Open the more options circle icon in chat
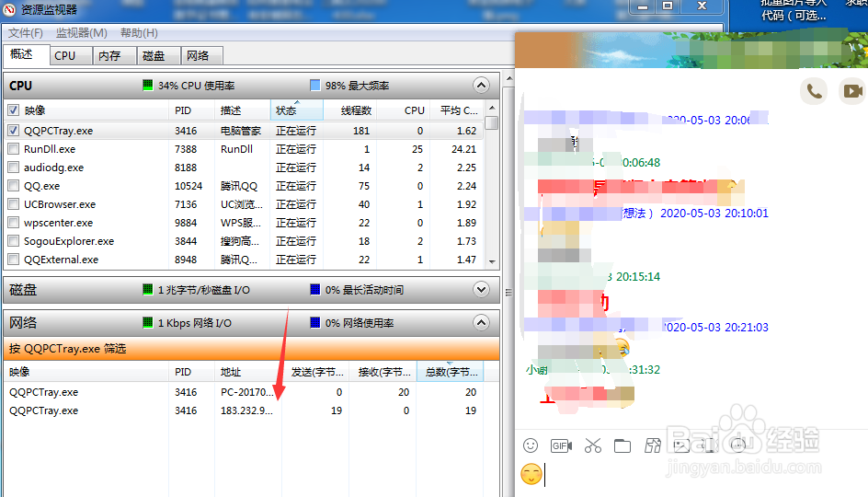 point(738,445)
